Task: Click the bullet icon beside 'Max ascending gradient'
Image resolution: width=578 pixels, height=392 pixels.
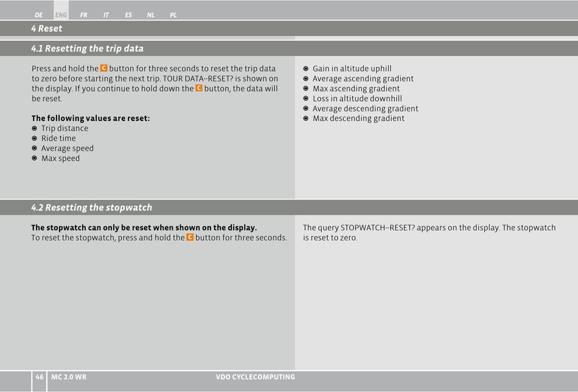Action: [305, 88]
